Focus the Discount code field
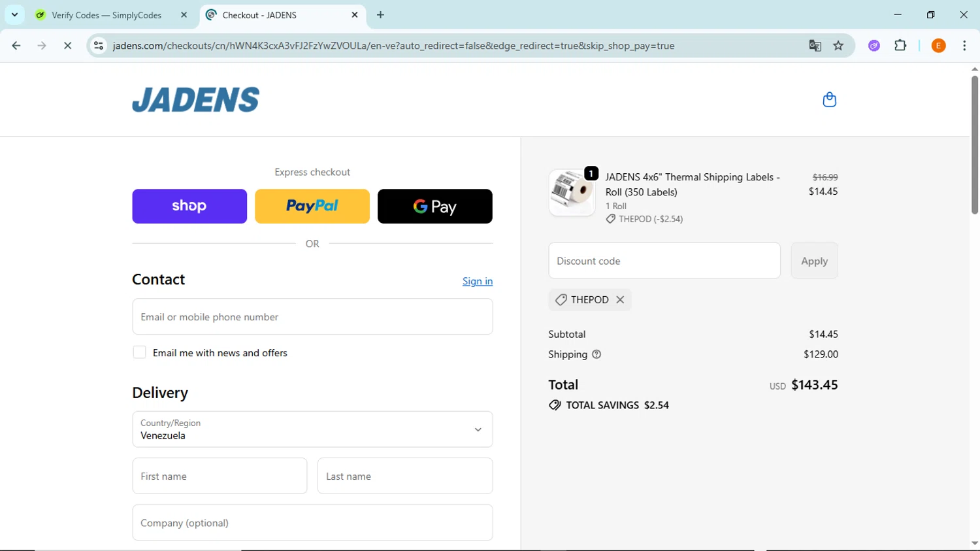 pyautogui.click(x=664, y=261)
